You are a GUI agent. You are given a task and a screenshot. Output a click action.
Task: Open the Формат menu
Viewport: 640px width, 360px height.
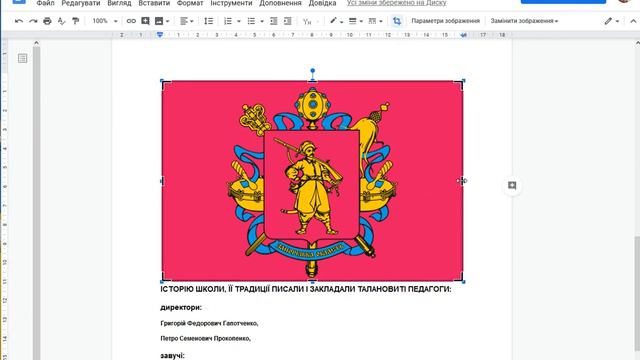click(x=190, y=3)
